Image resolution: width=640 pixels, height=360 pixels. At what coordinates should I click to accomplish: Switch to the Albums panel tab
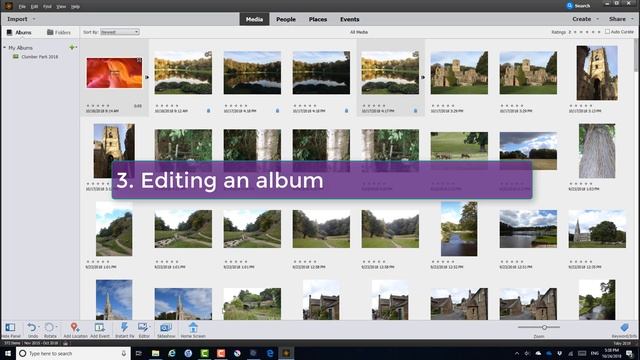click(x=19, y=32)
